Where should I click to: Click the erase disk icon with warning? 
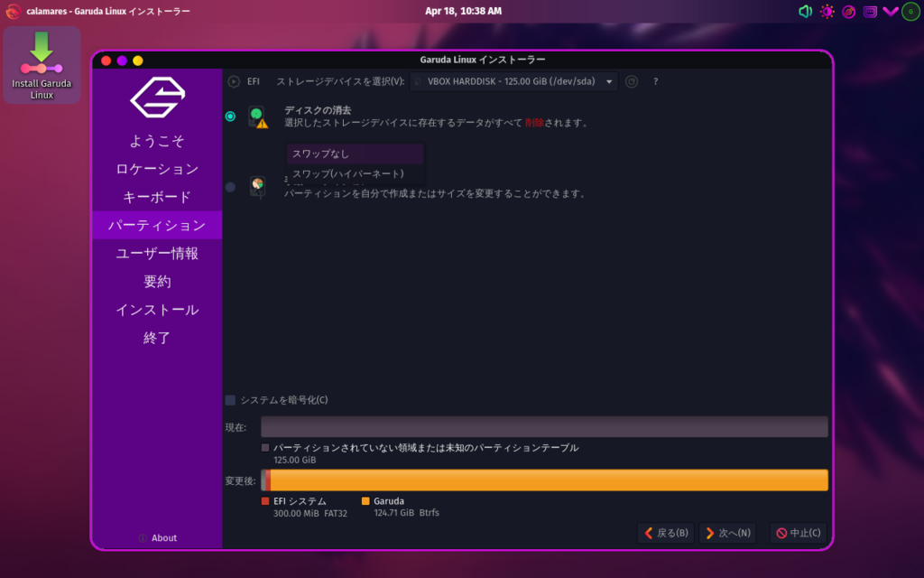point(258,117)
